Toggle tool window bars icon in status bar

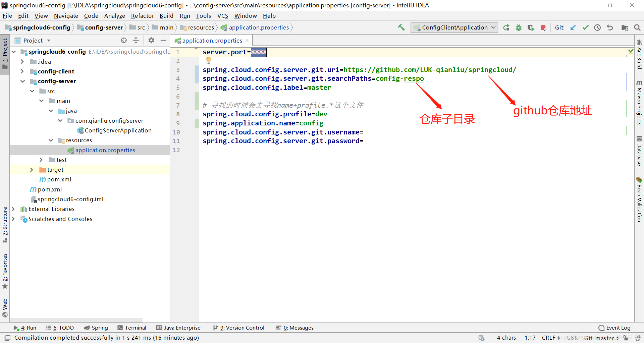7,338
